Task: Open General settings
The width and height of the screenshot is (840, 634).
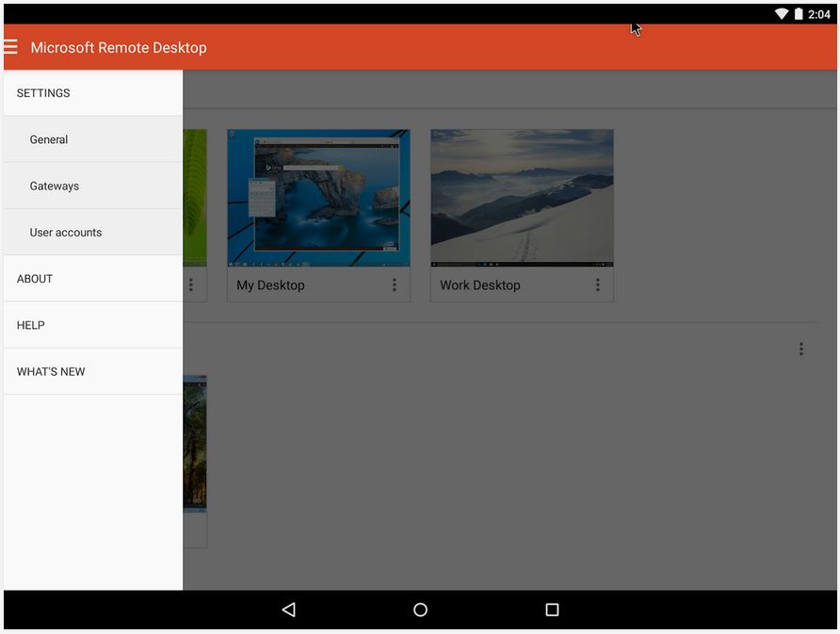Action: tap(93, 139)
